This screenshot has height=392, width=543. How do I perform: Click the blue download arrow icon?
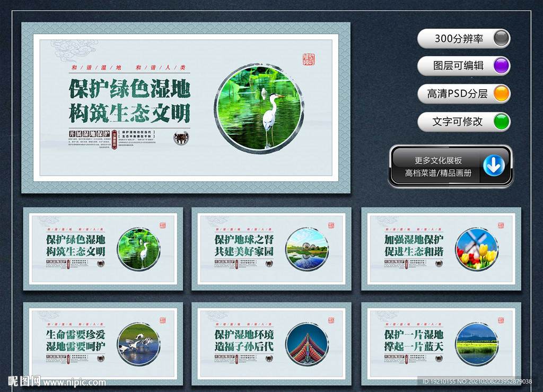[x=494, y=165]
